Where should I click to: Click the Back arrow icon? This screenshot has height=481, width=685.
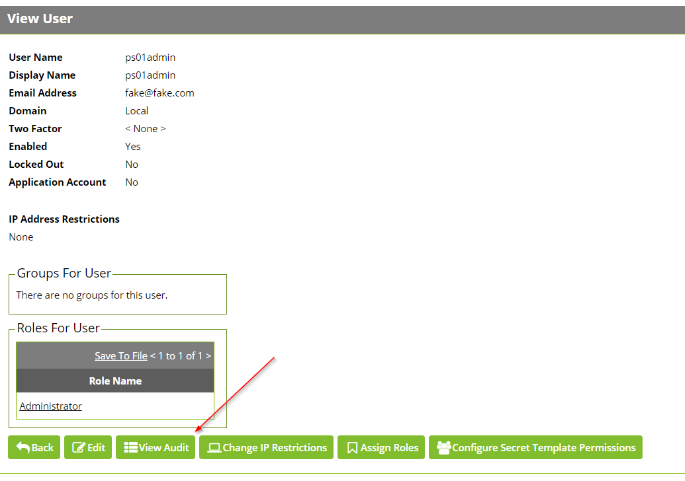coord(23,448)
